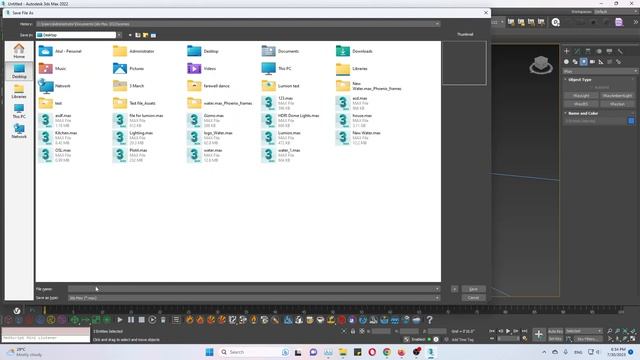This screenshot has width=640, height=360.
Task: Select the Kitchen.max file
Action: coord(58,138)
